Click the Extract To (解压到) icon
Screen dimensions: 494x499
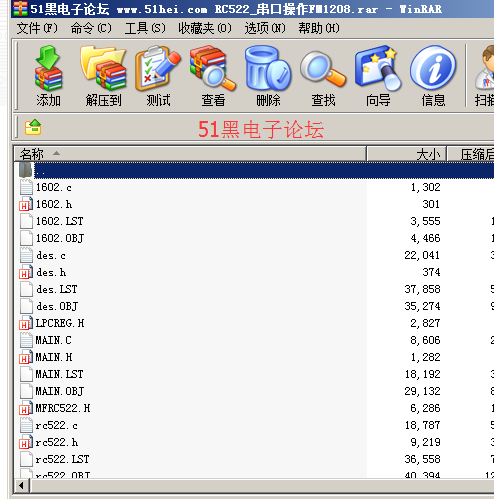(x=103, y=68)
